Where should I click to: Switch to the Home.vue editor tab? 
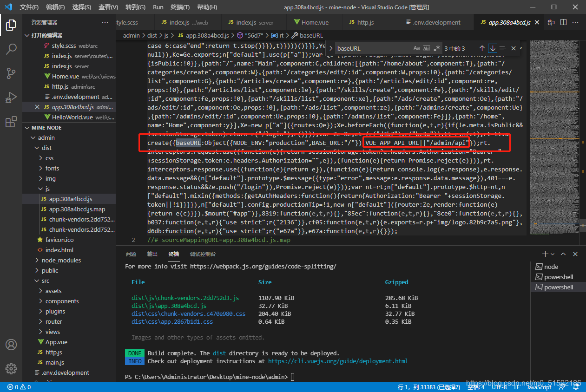click(x=316, y=22)
